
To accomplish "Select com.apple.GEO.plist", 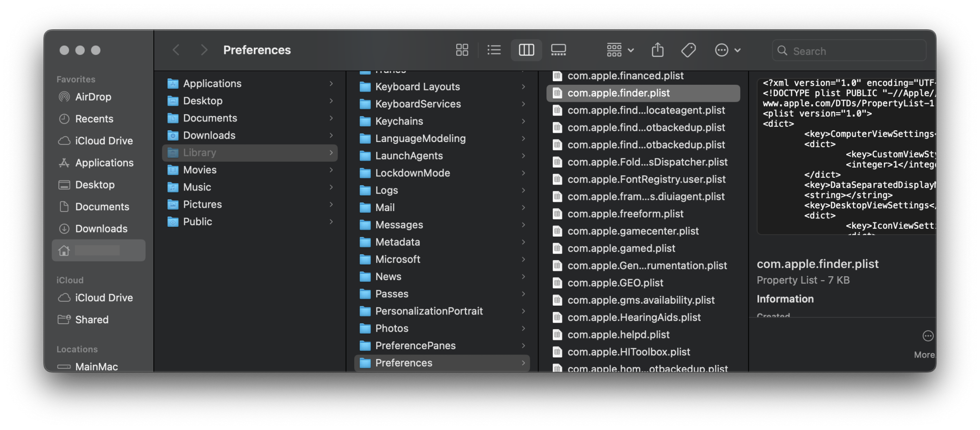I will pyautogui.click(x=643, y=283).
